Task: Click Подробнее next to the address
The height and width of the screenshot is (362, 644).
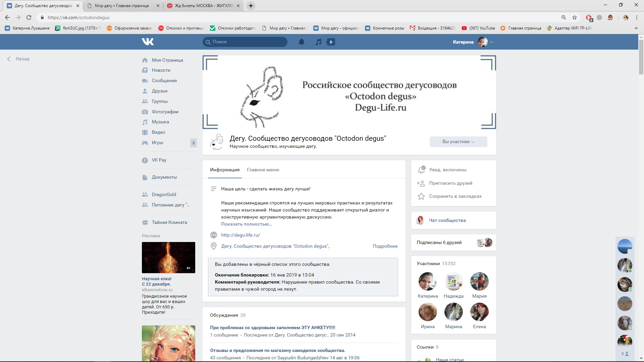Action: click(x=385, y=246)
